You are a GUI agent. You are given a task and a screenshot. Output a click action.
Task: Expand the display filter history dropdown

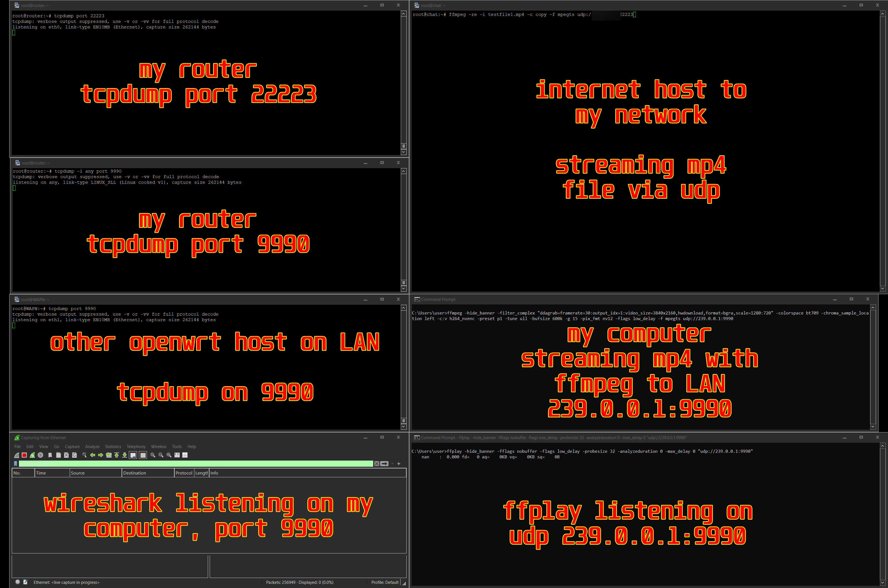(392, 464)
